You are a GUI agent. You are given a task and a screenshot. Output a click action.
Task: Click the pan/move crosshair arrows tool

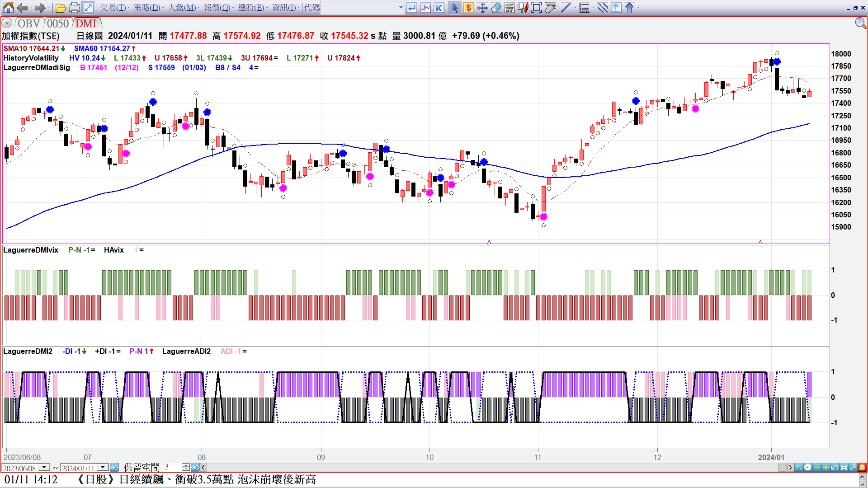click(482, 8)
